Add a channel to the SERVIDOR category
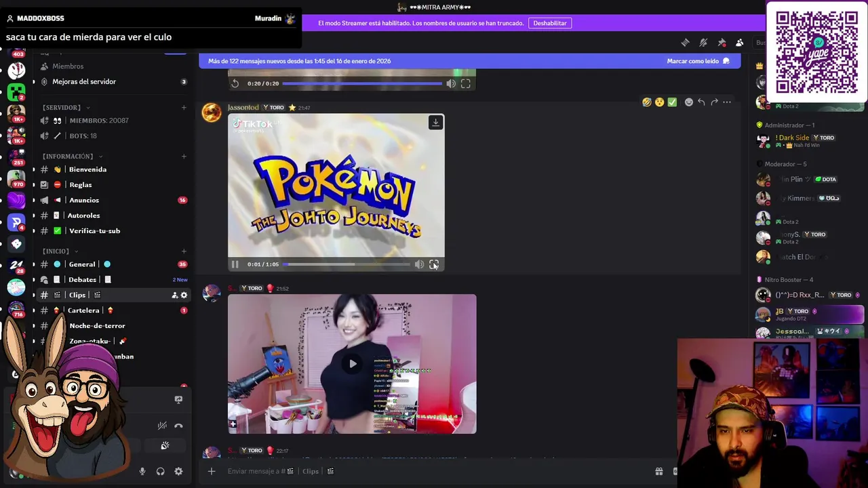Screen dimensions: 868x488 click(184, 107)
